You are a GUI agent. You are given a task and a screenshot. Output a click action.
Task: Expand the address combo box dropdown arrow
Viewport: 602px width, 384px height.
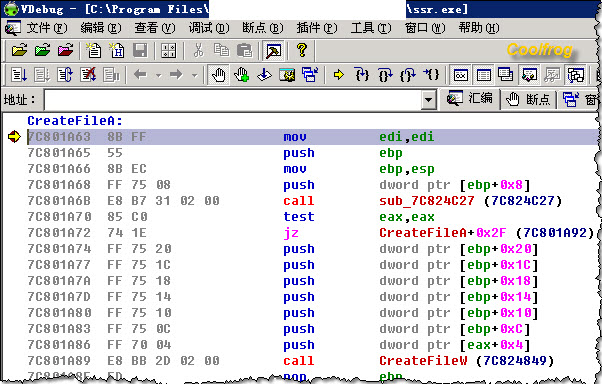tap(428, 100)
